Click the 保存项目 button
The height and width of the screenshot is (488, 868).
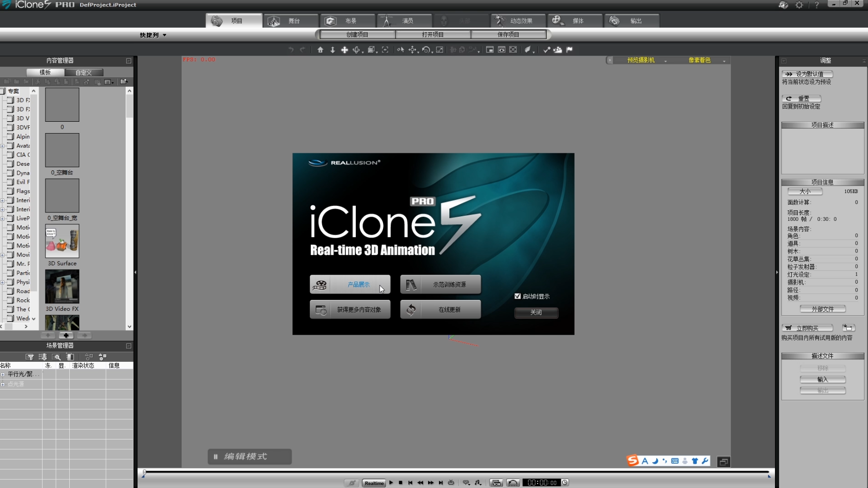(x=508, y=35)
